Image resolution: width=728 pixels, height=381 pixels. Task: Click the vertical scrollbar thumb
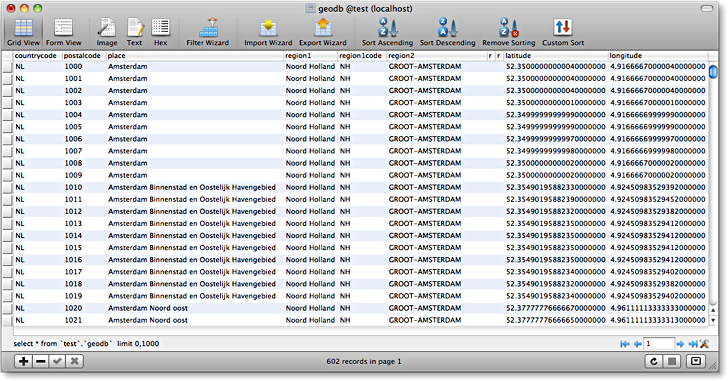(713, 72)
